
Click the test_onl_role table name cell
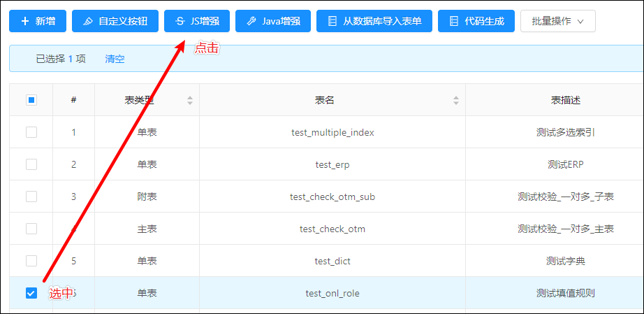pos(332,293)
